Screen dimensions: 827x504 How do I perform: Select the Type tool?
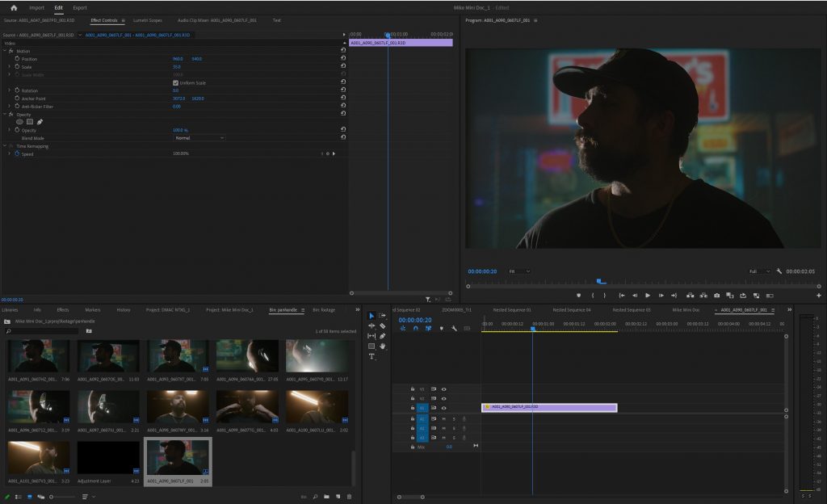372,357
